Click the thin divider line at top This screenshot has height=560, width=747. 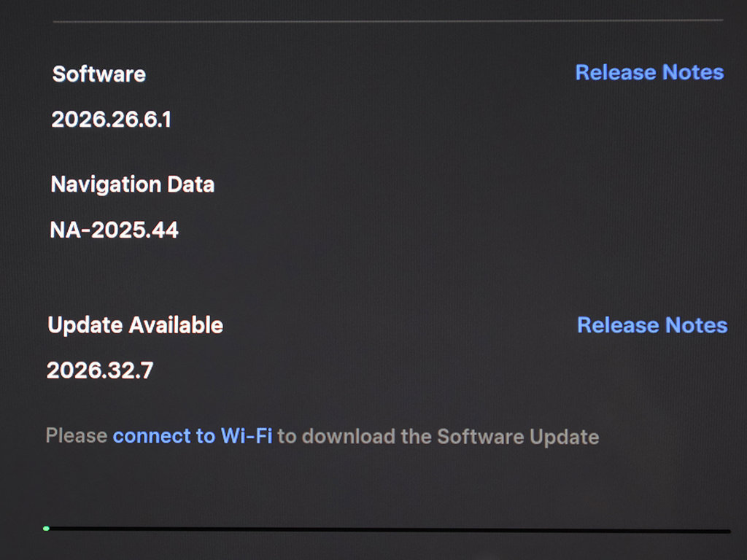point(388,20)
